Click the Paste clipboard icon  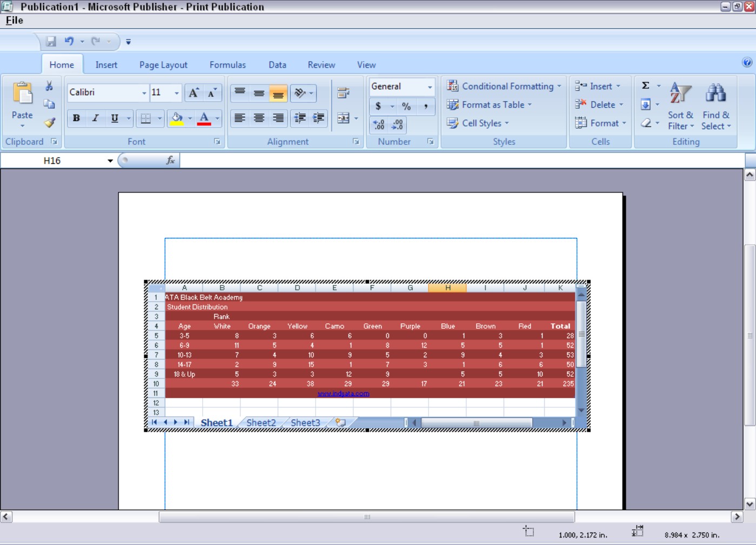point(22,94)
